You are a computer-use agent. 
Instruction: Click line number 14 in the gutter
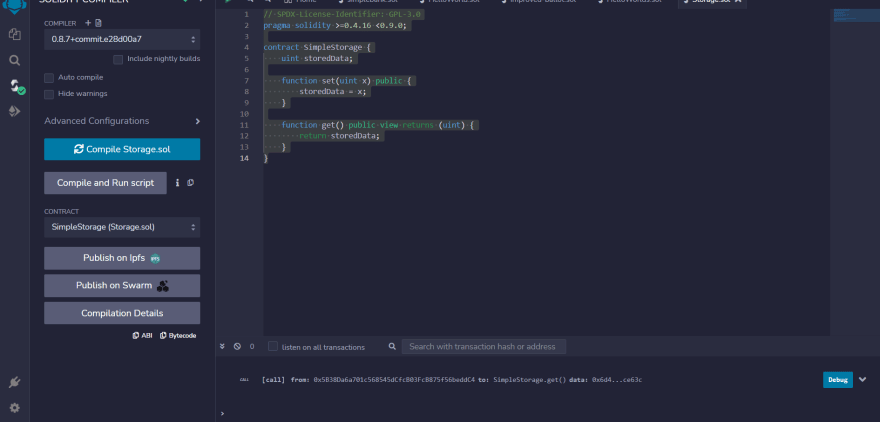[244, 159]
